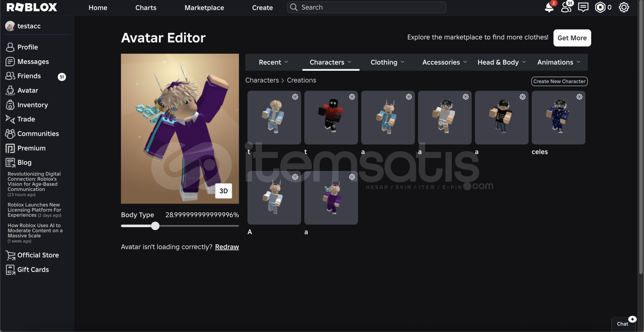This screenshot has width=644, height=332.
Task: Open blog post about AI moderation
Action: point(35,233)
